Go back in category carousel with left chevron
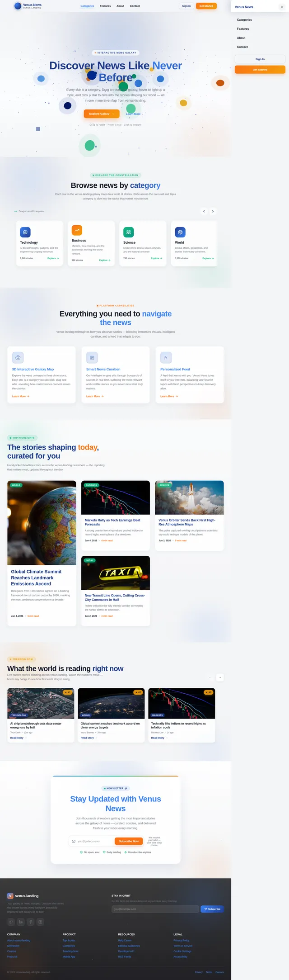 pos(204,211)
